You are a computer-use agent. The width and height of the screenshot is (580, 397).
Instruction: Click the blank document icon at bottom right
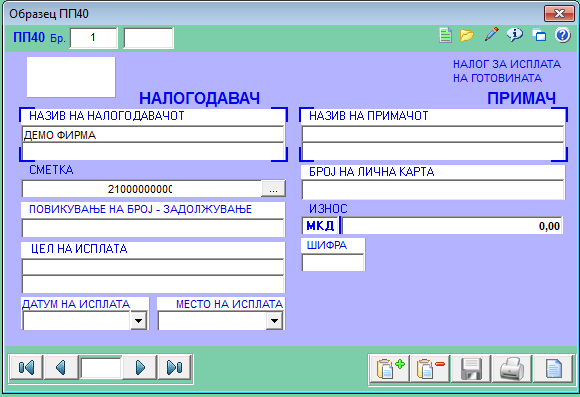[553, 369]
